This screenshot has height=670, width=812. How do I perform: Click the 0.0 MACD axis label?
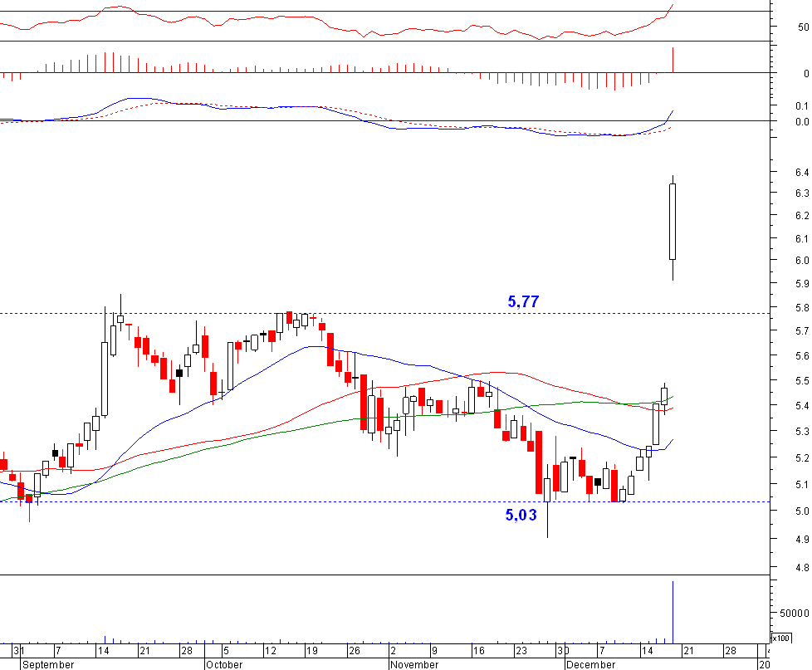802,122
